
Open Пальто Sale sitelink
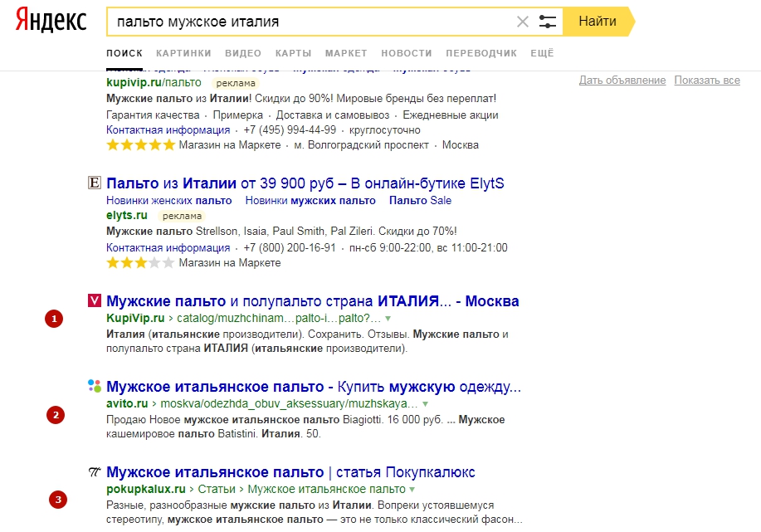(x=420, y=201)
